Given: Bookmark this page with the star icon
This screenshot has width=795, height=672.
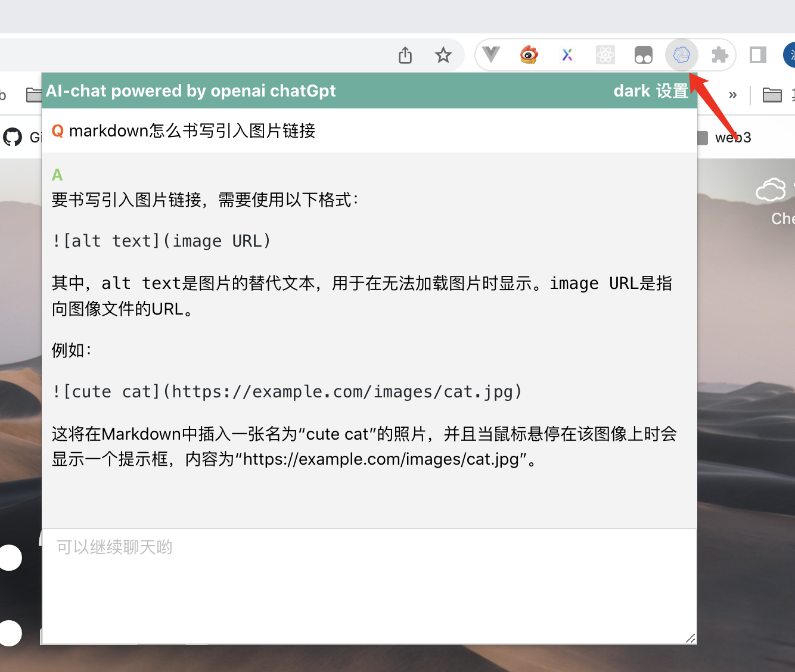Looking at the screenshot, I should (x=443, y=55).
